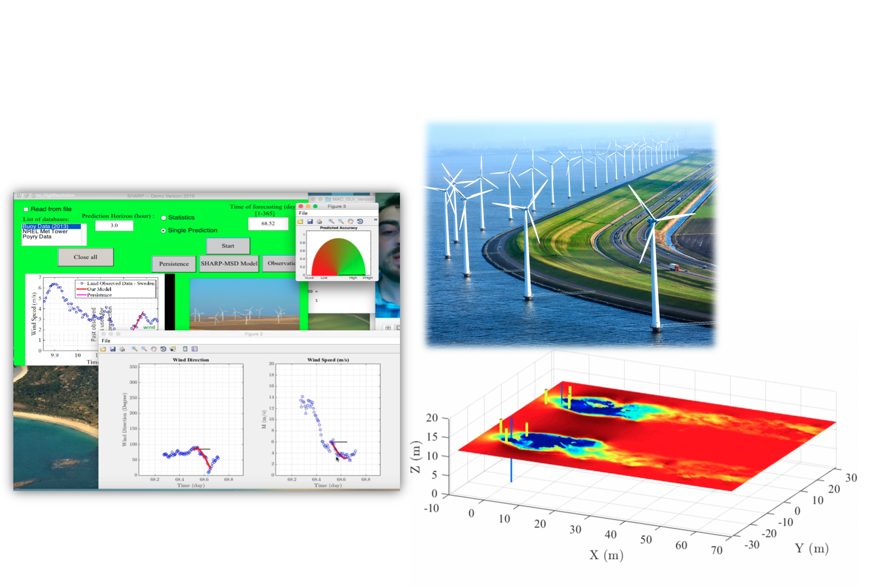Choose Buoy Data (2013) in database list

coord(51,227)
